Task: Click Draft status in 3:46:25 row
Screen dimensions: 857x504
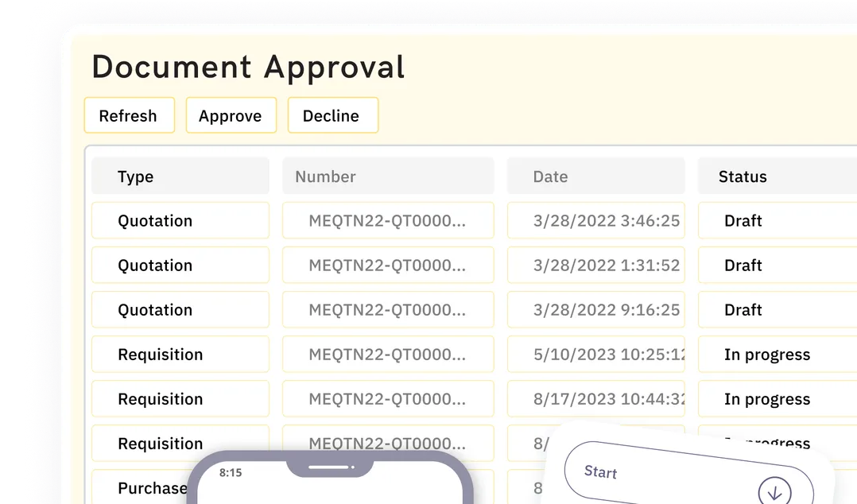Action: coord(778,220)
